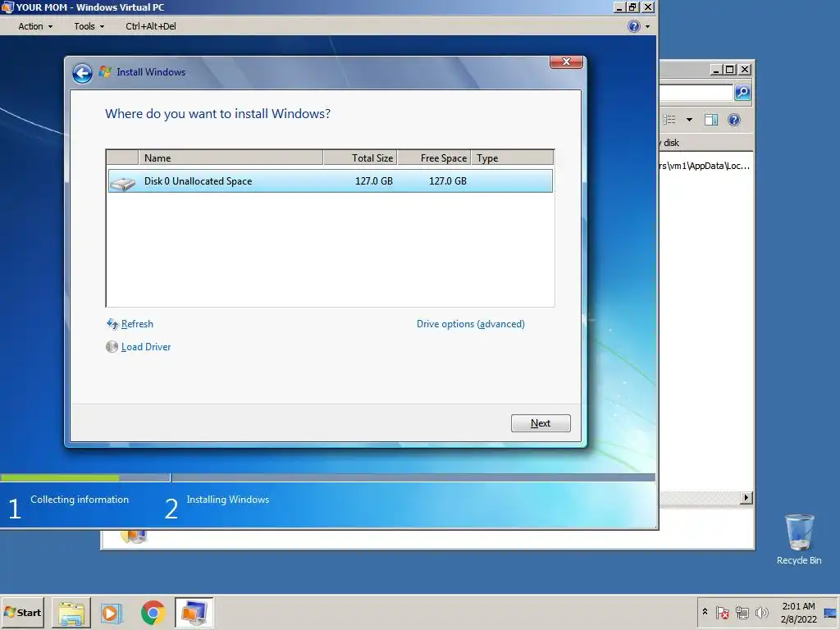Click the disk column header in Explorer
Image resolution: width=840 pixels, height=630 pixels.
[706, 143]
